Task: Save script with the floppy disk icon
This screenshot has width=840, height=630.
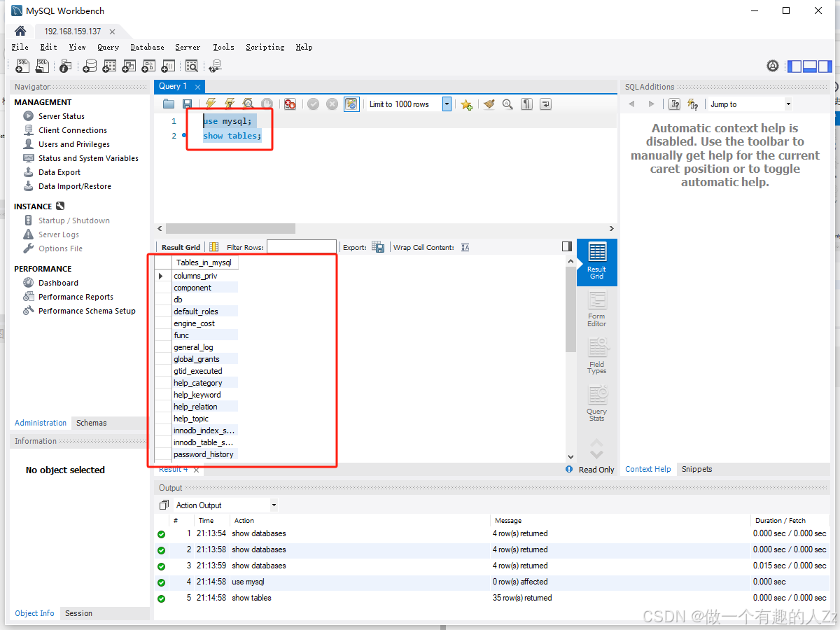Action: (187, 104)
